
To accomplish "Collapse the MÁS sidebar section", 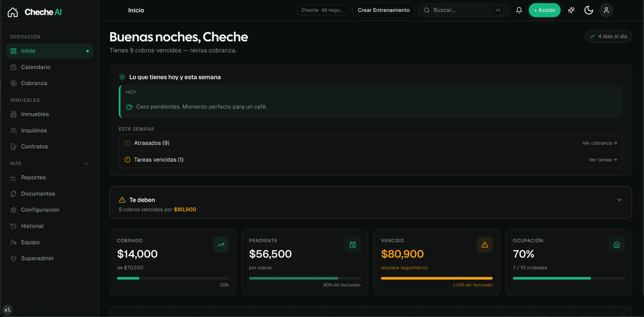I will pos(86,163).
